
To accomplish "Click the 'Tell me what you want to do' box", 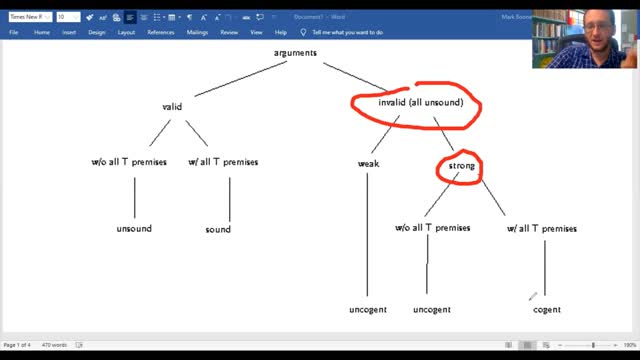I will (x=348, y=32).
